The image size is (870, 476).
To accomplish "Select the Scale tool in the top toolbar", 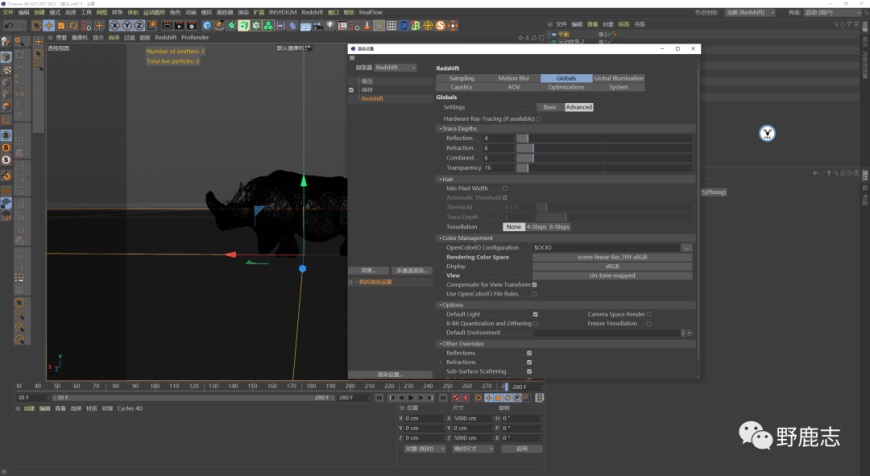I will [x=61, y=26].
